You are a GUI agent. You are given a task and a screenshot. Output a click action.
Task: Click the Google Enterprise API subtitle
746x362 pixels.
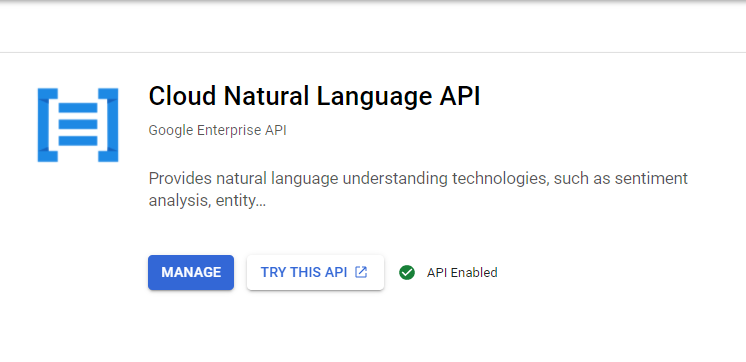217,130
